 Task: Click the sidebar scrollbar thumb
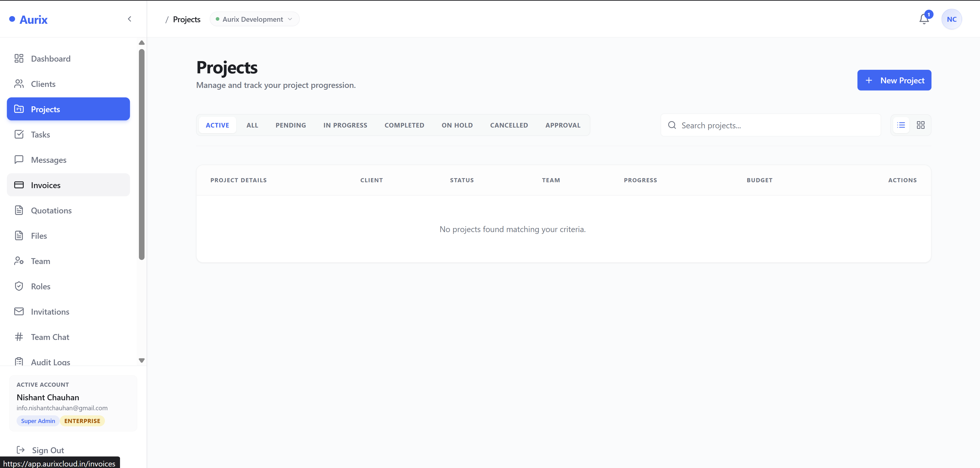click(x=141, y=155)
